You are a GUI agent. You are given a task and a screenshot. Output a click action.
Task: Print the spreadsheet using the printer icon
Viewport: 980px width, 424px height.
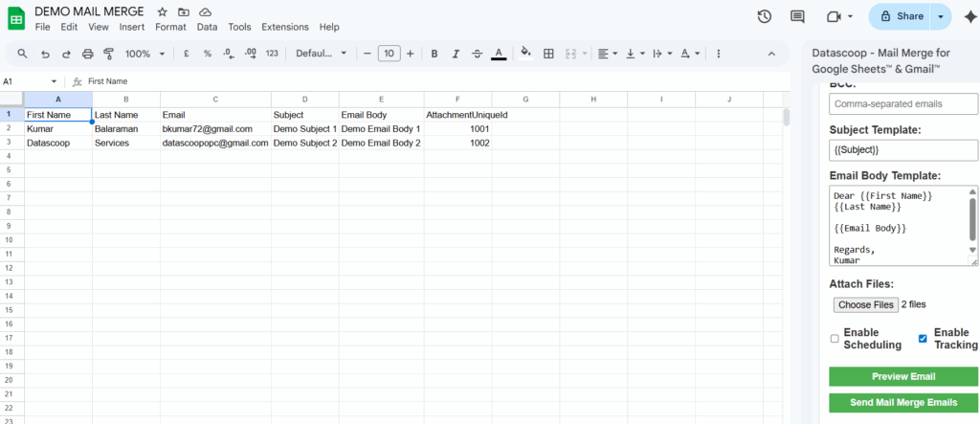coord(87,54)
